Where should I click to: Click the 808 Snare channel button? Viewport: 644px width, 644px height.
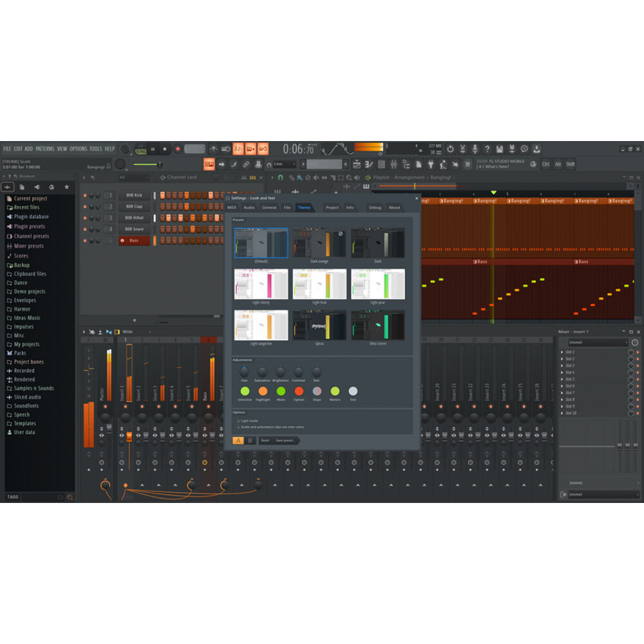tap(134, 229)
